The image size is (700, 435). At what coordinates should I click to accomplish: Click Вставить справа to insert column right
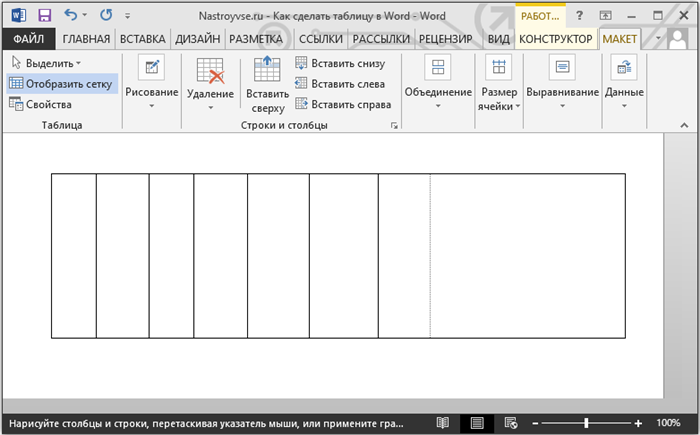tap(343, 104)
